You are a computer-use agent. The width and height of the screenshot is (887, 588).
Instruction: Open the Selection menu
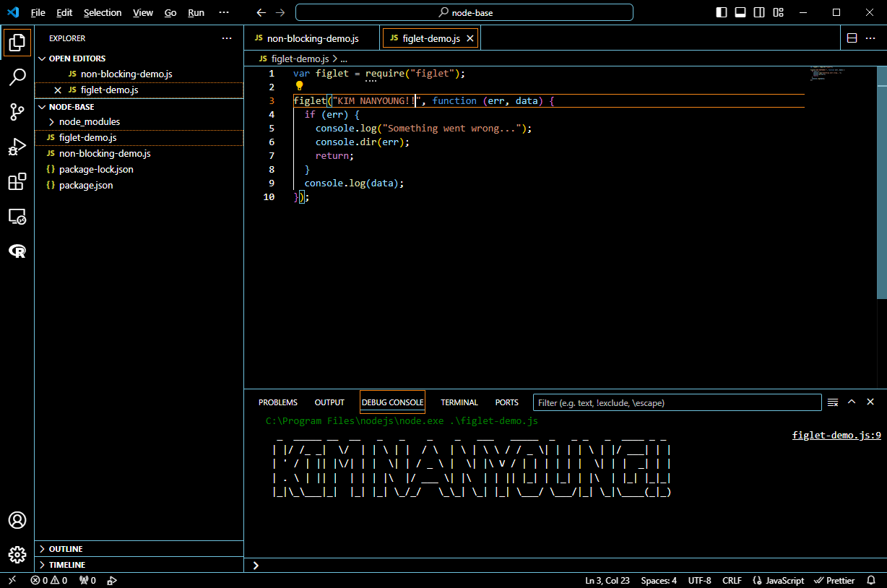tap(103, 12)
